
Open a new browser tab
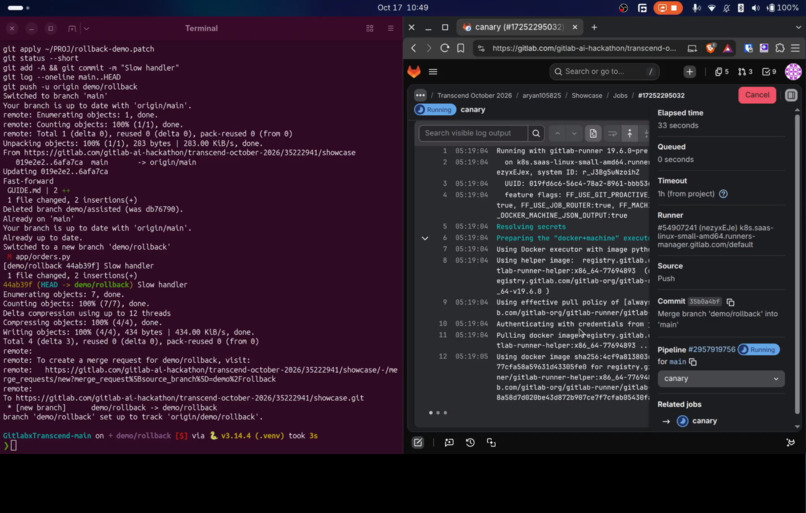(x=594, y=27)
